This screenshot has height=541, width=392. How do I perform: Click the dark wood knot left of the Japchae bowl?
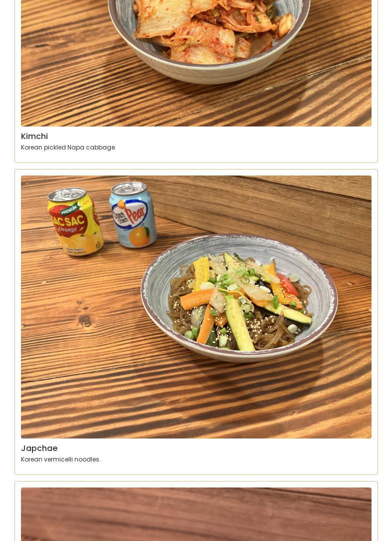tap(84, 320)
